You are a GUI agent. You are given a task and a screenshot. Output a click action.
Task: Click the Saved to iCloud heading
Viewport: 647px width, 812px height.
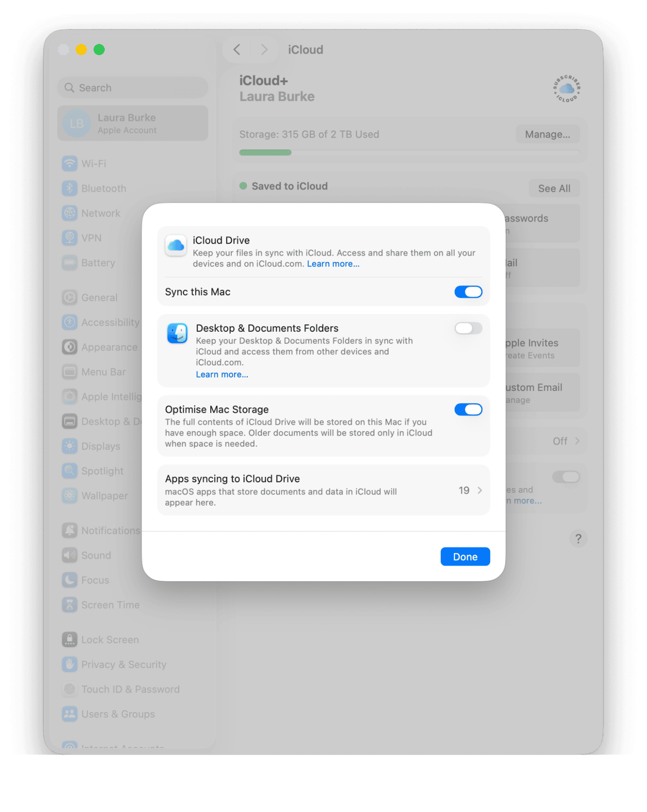[290, 186]
